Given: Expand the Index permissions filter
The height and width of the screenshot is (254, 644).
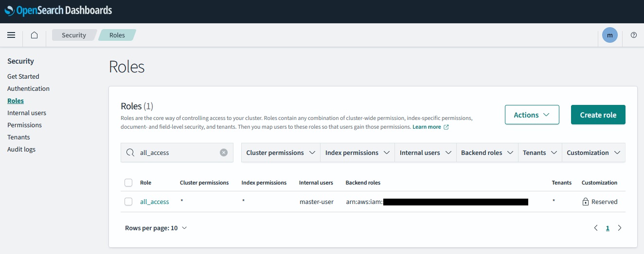Looking at the screenshot, I should click(358, 152).
